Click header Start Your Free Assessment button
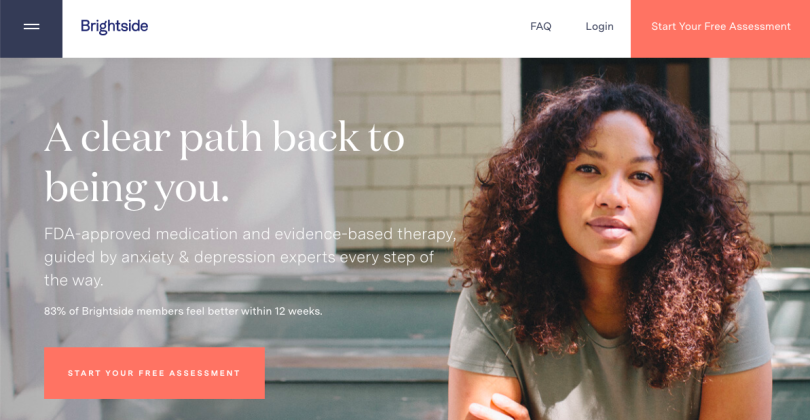The image size is (810, 420). [x=720, y=28]
